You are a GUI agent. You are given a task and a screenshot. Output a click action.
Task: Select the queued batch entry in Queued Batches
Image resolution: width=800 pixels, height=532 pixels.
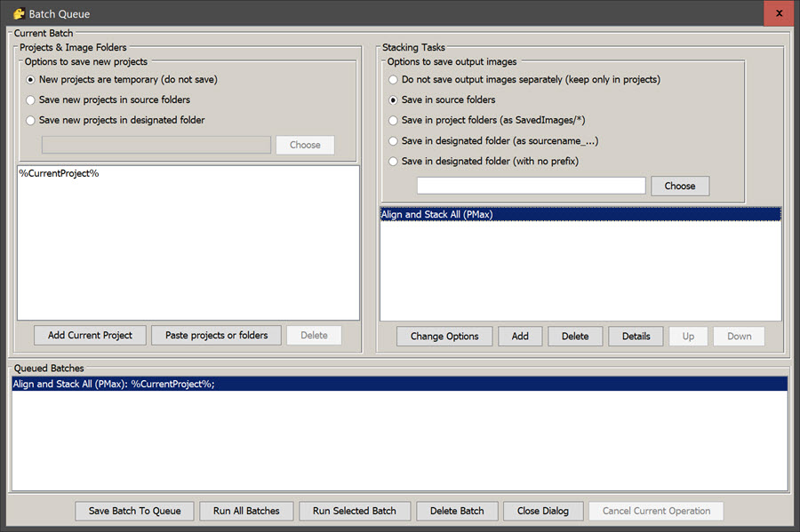(114, 384)
